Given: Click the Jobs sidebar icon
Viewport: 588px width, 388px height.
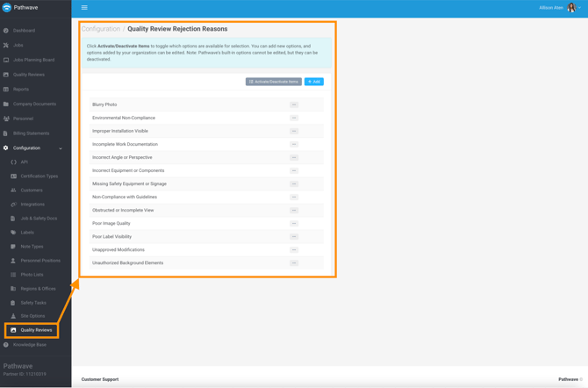Looking at the screenshot, I should click(x=5, y=45).
